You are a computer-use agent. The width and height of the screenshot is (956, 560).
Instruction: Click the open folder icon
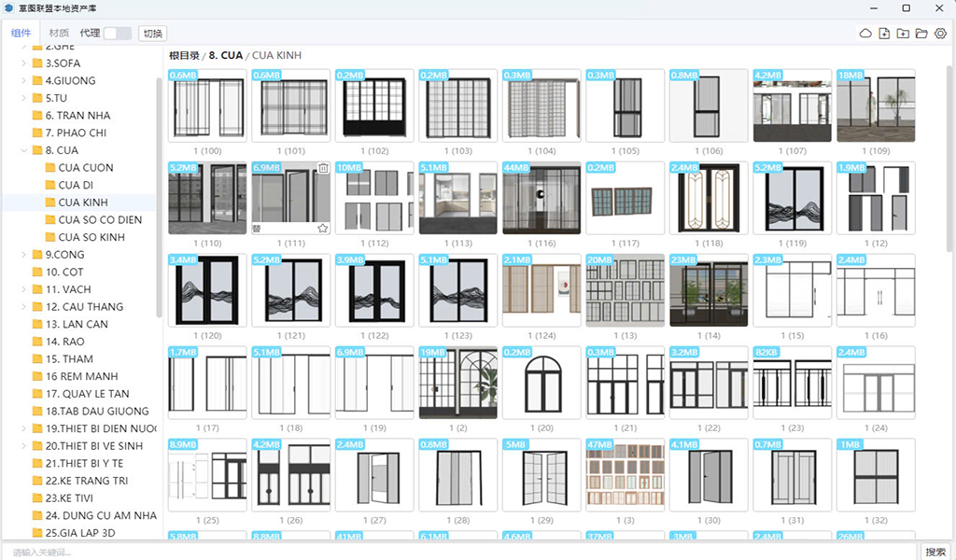921,34
